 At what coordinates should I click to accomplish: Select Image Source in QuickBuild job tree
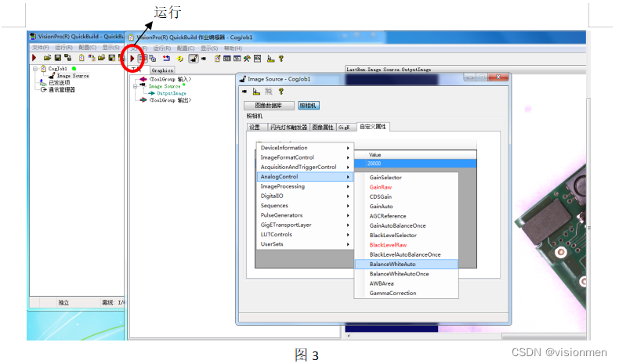click(x=73, y=75)
